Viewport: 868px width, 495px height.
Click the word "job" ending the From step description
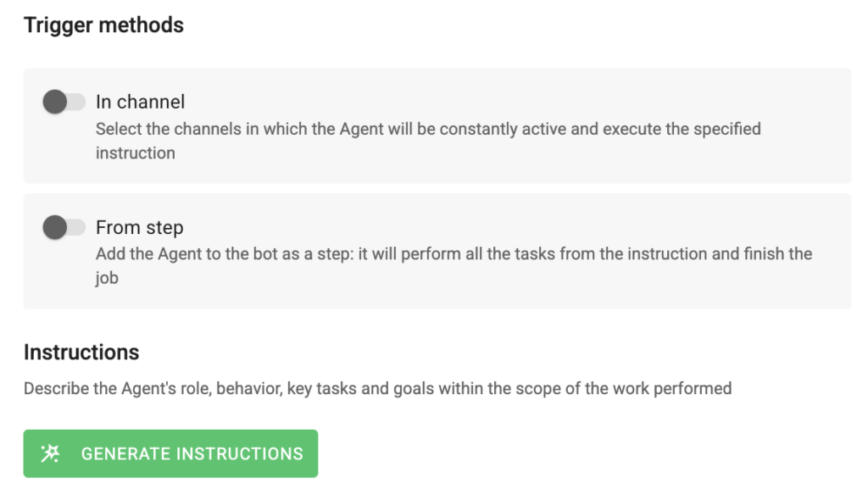107,278
